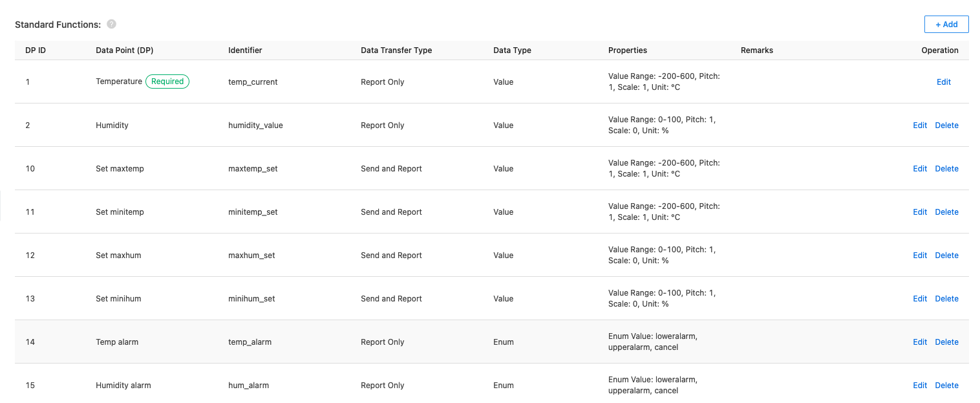This screenshot has width=980, height=403.
Task: Edit the Set minitemp row
Action: [x=920, y=212]
